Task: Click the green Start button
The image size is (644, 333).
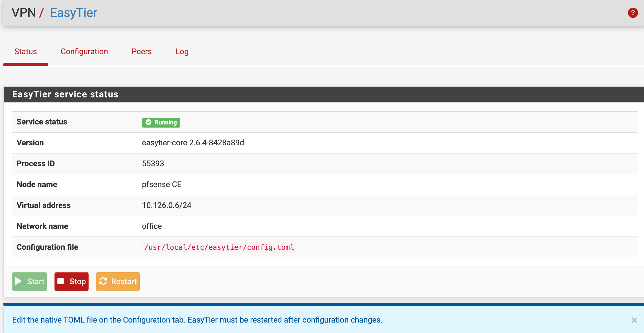Action: (x=30, y=281)
